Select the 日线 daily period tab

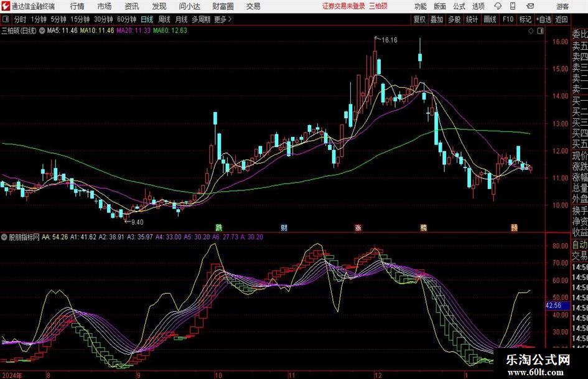pos(147,19)
